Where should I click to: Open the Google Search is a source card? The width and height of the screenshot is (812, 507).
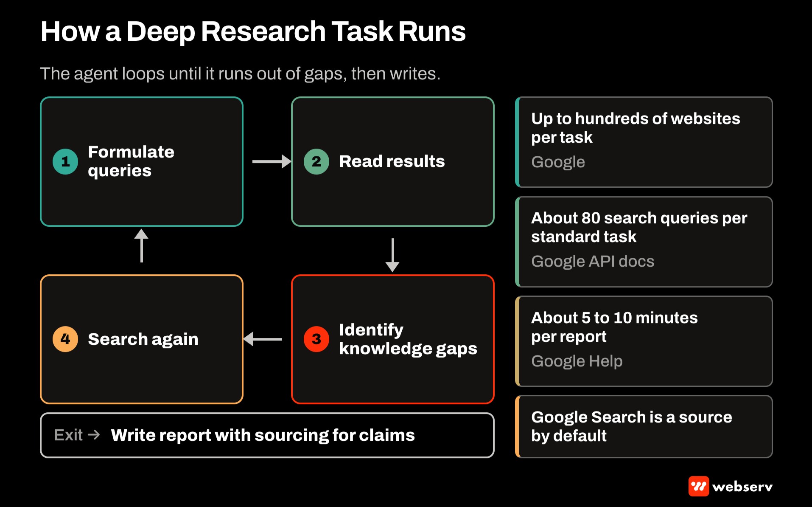coord(644,426)
